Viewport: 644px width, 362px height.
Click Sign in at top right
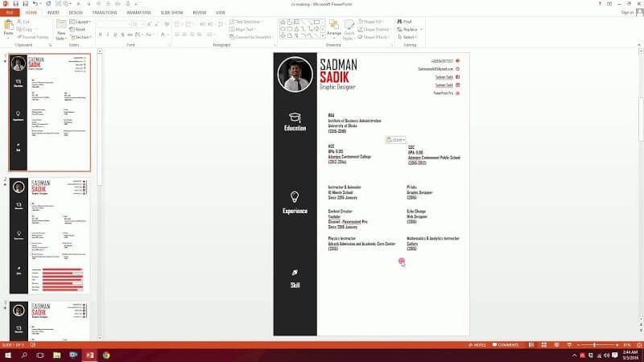(629, 13)
